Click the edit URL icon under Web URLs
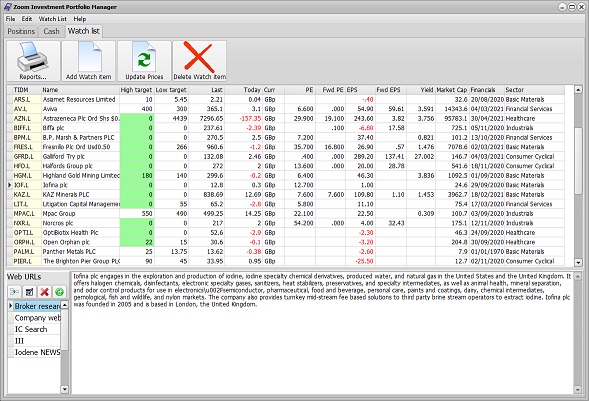Screen dimensions: 589x401 coord(29,292)
